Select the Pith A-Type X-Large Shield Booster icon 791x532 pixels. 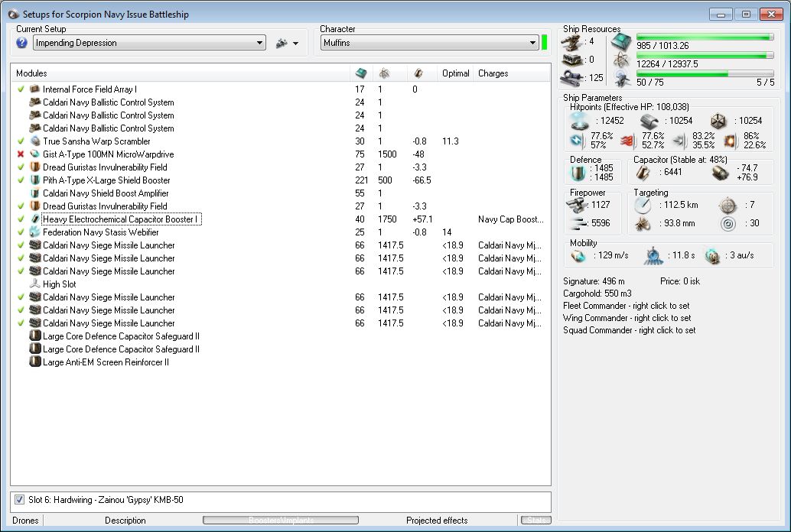tap(34, 180)
